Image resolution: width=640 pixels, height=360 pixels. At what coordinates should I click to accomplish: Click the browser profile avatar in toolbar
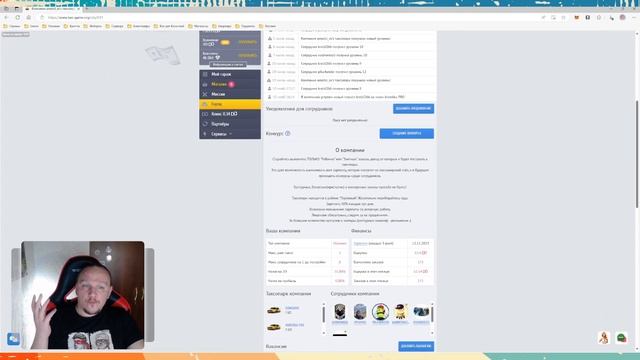click(x=622, y=18)
